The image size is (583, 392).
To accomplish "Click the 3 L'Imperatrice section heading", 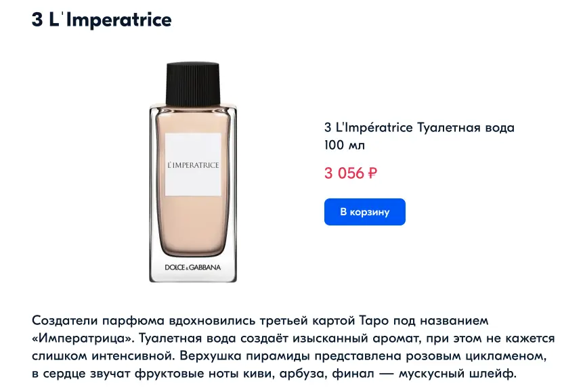I will click(102, 20).
